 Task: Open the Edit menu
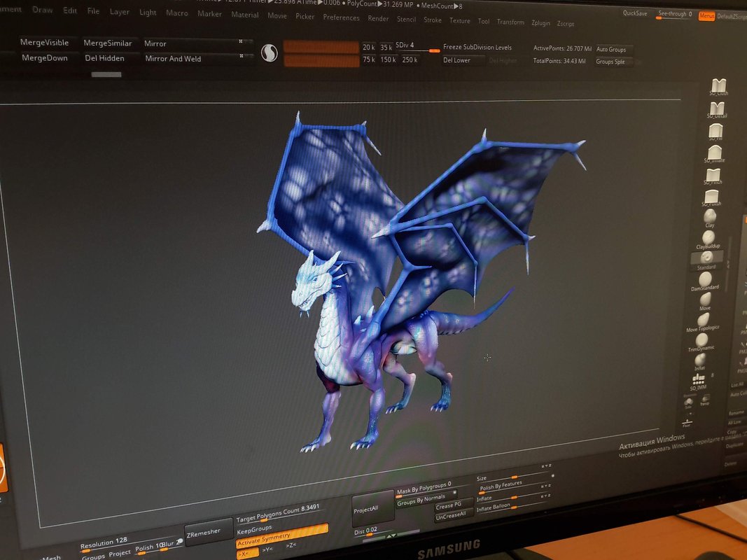(x=70, y=10)
